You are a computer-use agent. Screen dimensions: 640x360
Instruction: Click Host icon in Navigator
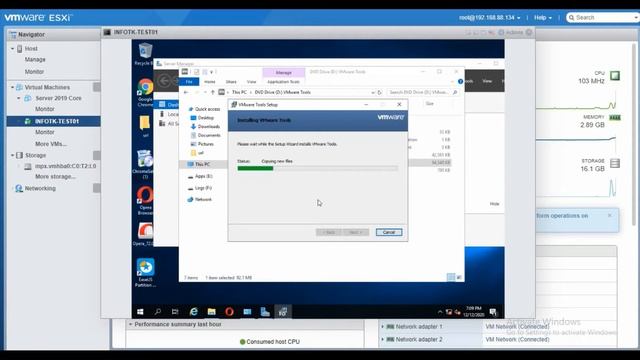pyautogui.click(x=19, y=49)
